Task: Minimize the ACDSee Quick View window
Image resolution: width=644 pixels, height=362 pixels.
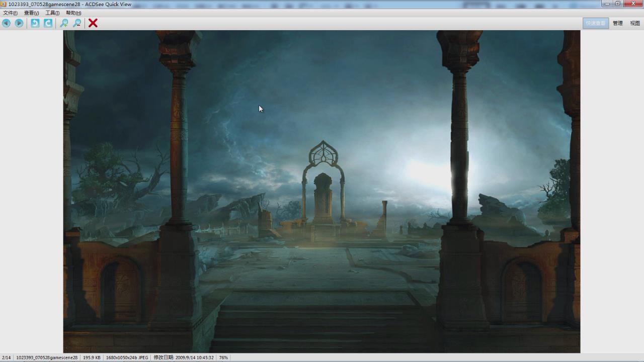Action: tap(607, 4)
